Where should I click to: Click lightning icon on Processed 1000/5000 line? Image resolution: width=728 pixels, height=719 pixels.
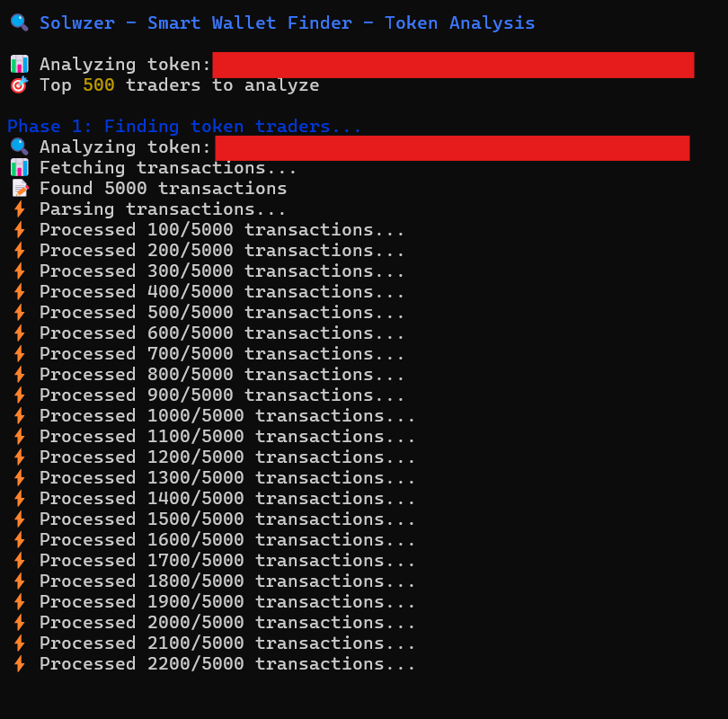point(19,415)
